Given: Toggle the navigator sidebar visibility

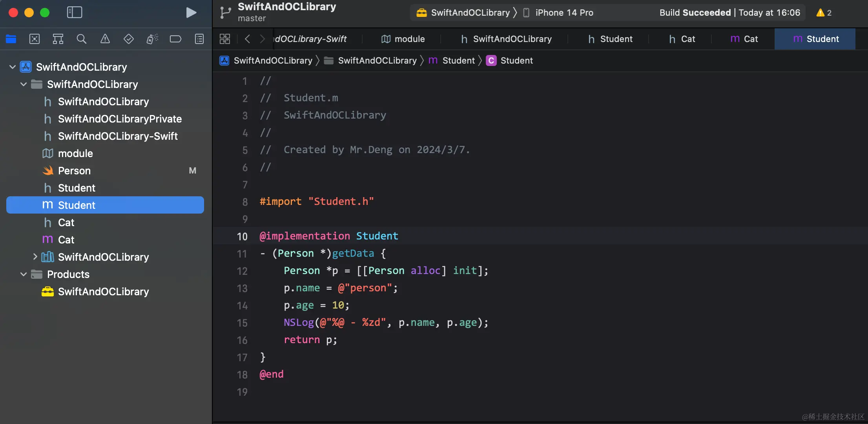Looking at the screenshot, I should pos(75,13).
